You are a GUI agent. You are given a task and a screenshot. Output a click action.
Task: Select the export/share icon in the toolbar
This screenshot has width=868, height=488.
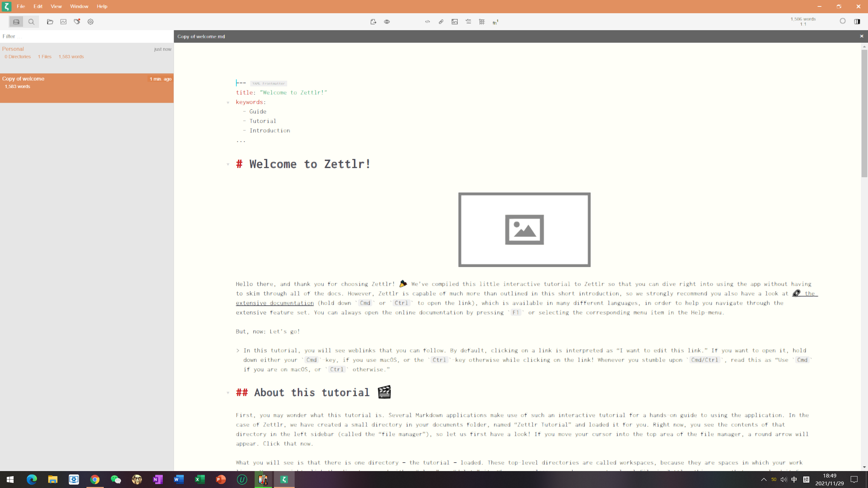373,21
